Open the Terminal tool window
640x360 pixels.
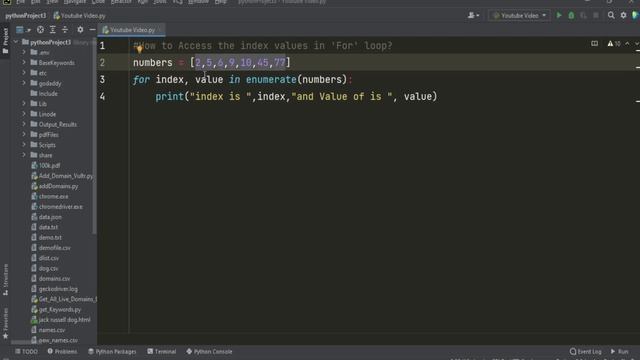[x=162, y=351]
